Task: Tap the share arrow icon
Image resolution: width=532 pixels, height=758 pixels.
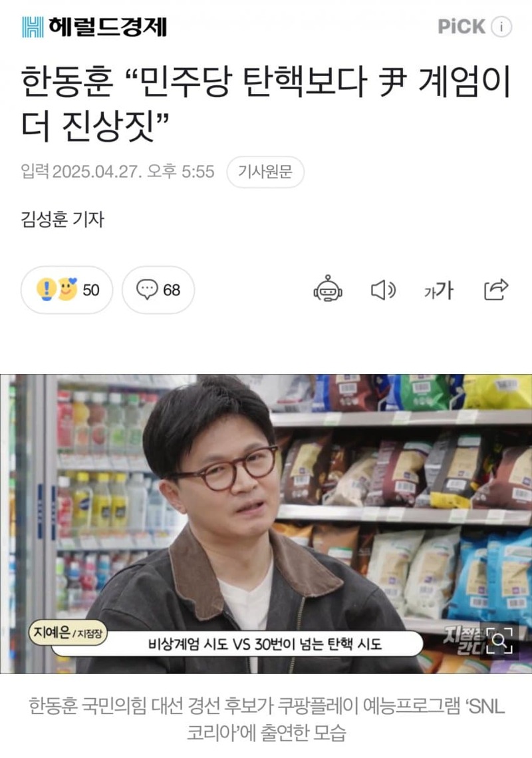Action: pos(496,289)
